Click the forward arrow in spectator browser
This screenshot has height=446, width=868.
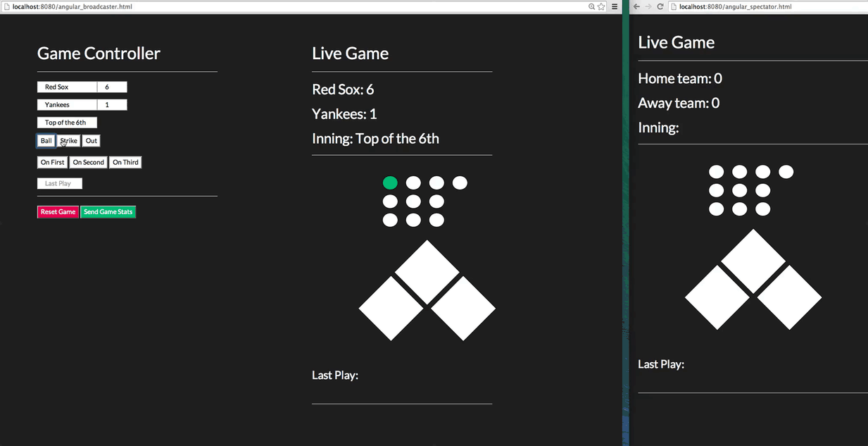point(648,6)
